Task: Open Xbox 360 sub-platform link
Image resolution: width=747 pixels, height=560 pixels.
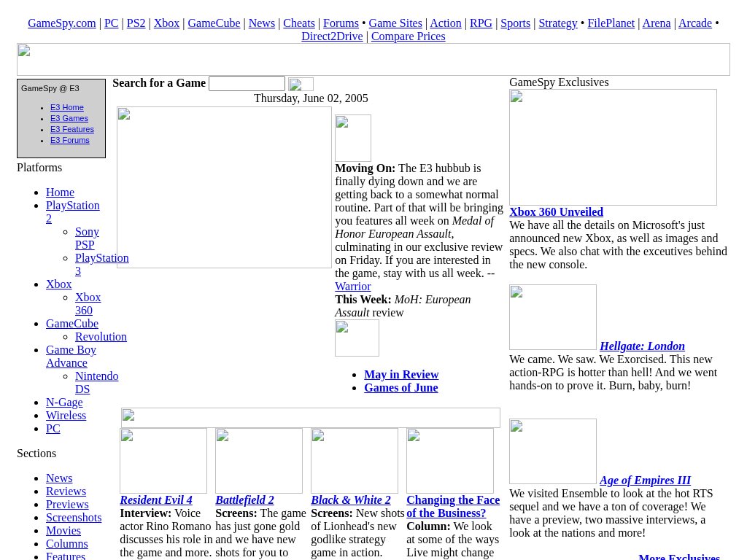Action: (88, 304)
